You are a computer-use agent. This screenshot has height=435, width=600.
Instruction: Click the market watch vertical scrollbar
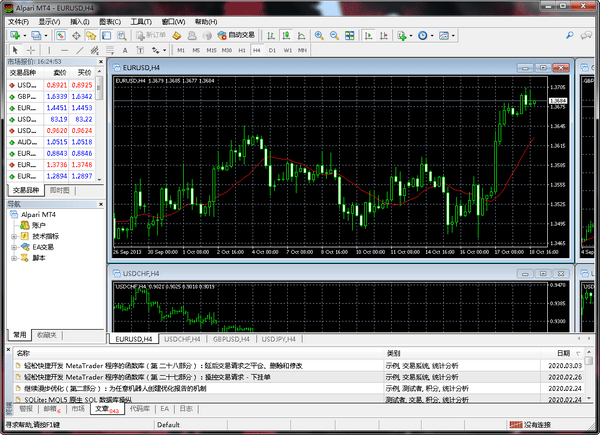click(x=99, y=125)
